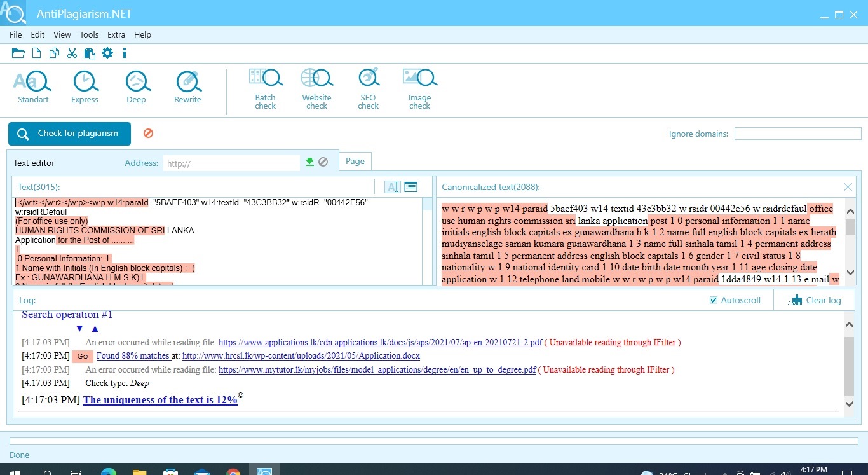This screenshot has height=475, width=868.
Task: Open the File menu
Action: [x=16, y=35]
